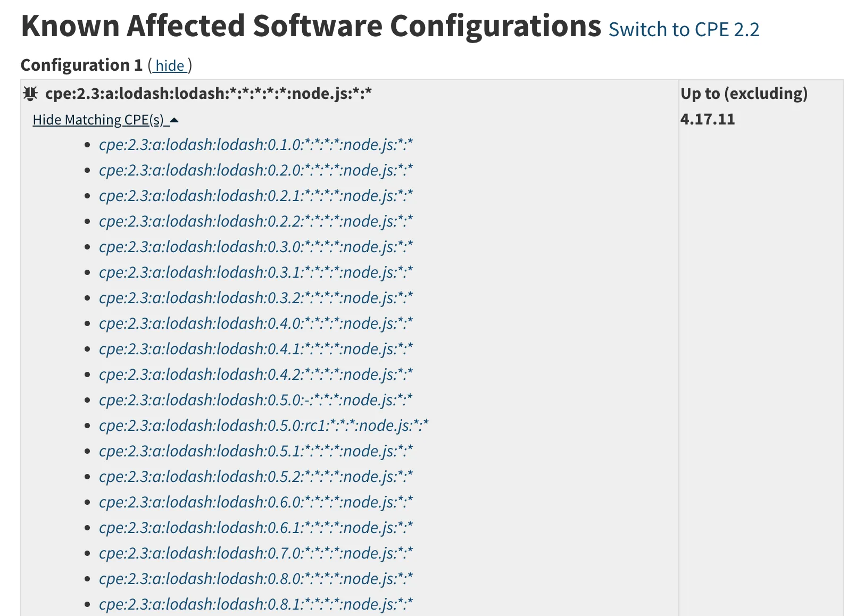
Task: Open the lodash 0.2.0 CPE entry
Action: coord(256,170)
